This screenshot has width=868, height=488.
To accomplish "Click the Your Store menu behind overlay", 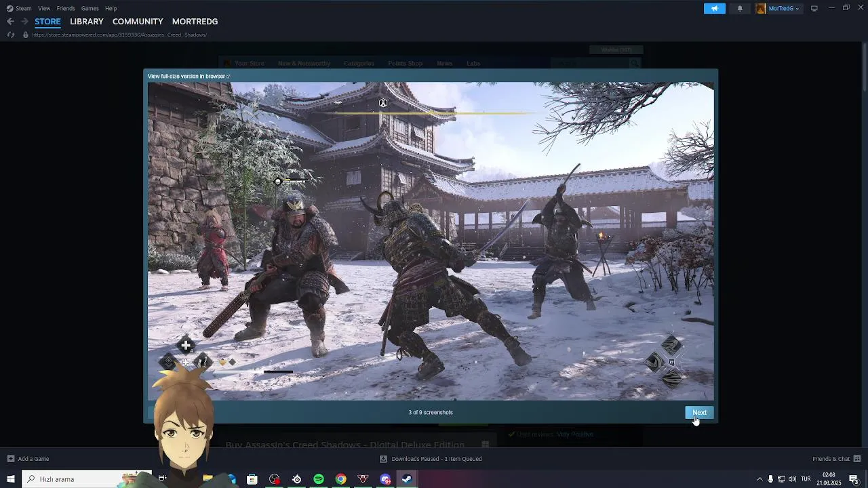I will (249, 64).
